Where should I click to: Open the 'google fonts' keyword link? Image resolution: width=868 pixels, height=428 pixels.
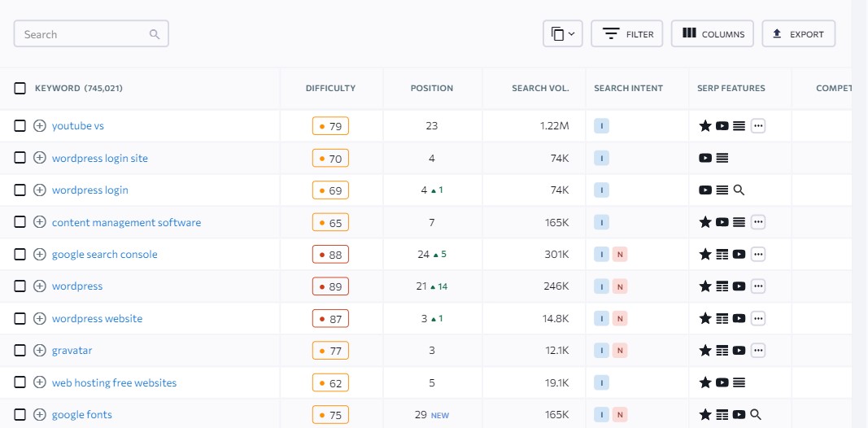coord(82,414)
